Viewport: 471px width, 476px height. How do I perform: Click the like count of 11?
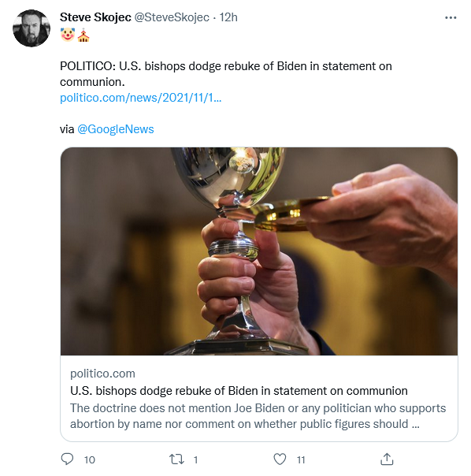[x=301, y=460]
